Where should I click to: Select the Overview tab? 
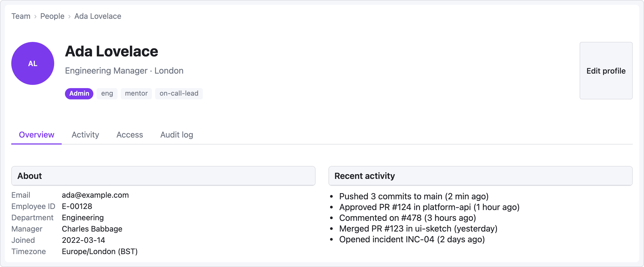36,135
